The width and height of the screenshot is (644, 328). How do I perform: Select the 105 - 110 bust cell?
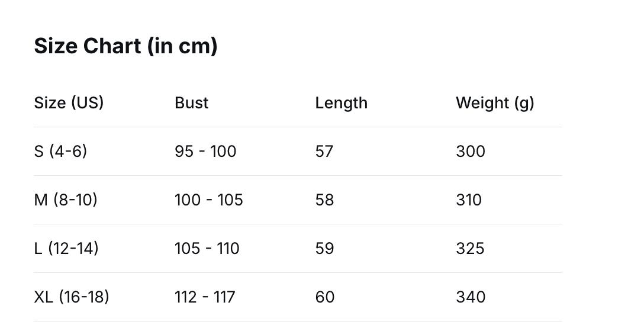coord(207,249)
